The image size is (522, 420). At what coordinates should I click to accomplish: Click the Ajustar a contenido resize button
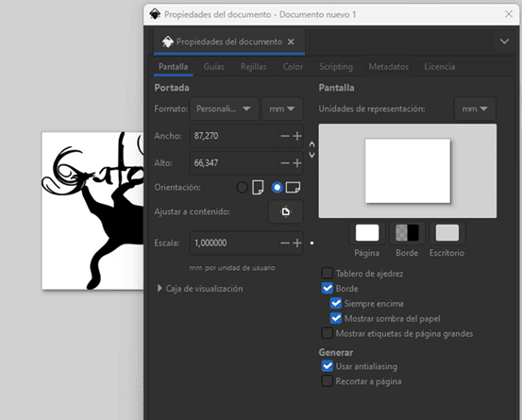pyautogui.click(x=286, y=211)
